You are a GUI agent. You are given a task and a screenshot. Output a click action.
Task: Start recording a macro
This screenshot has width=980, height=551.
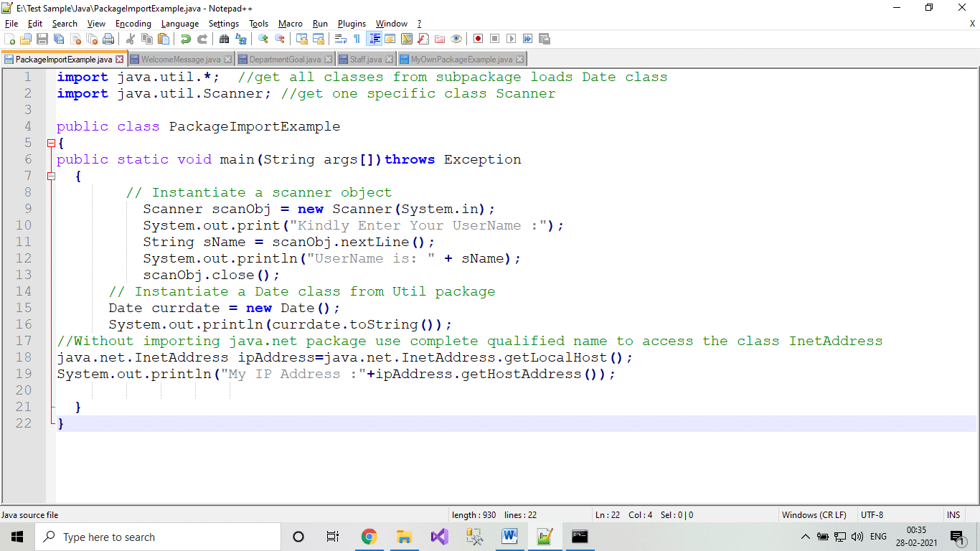[478, 38]
